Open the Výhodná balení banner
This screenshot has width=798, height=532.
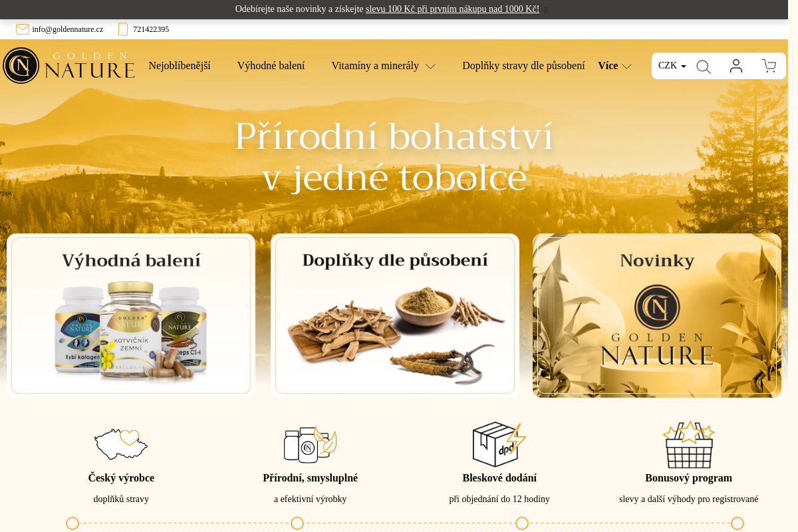tap(130, 315)
